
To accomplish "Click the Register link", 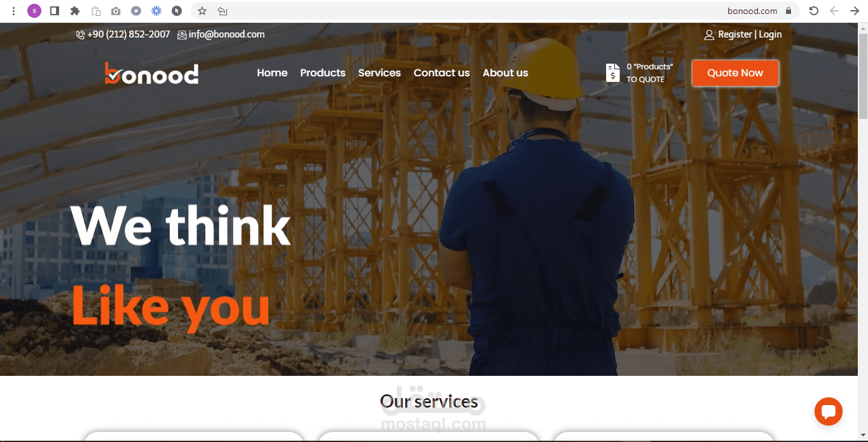I will 735,34.
